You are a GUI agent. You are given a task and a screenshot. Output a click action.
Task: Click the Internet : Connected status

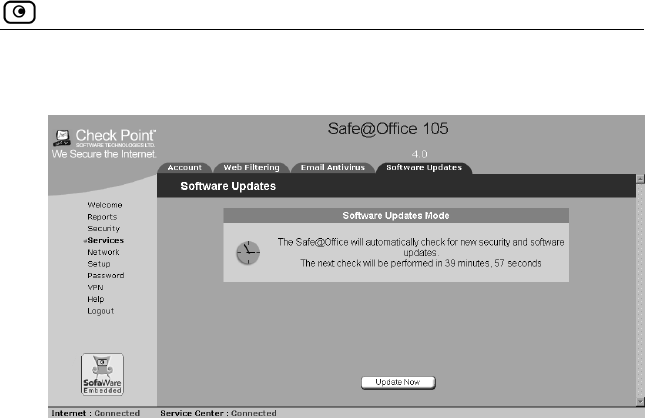coord(95,413)
